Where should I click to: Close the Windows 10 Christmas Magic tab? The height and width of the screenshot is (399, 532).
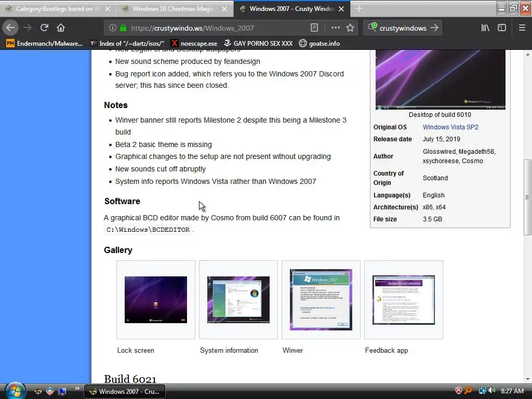coord(224,9)
